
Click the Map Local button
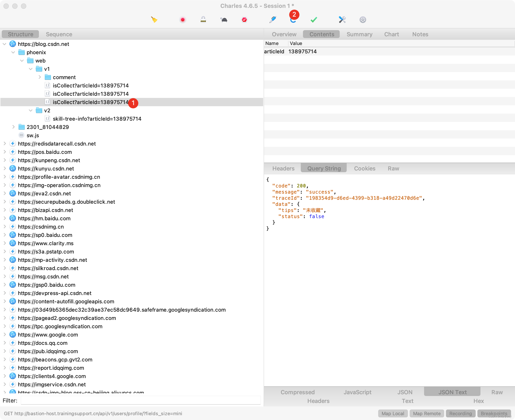393,413
